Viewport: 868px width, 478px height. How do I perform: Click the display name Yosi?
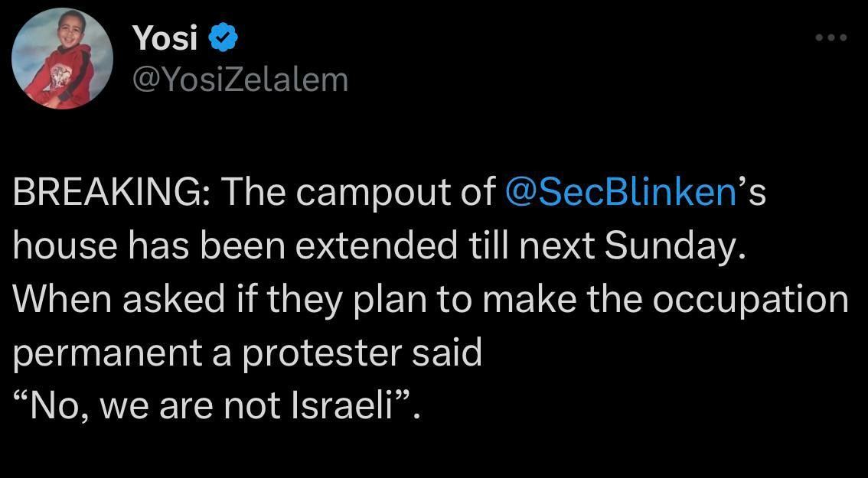(x=164, y=38)
